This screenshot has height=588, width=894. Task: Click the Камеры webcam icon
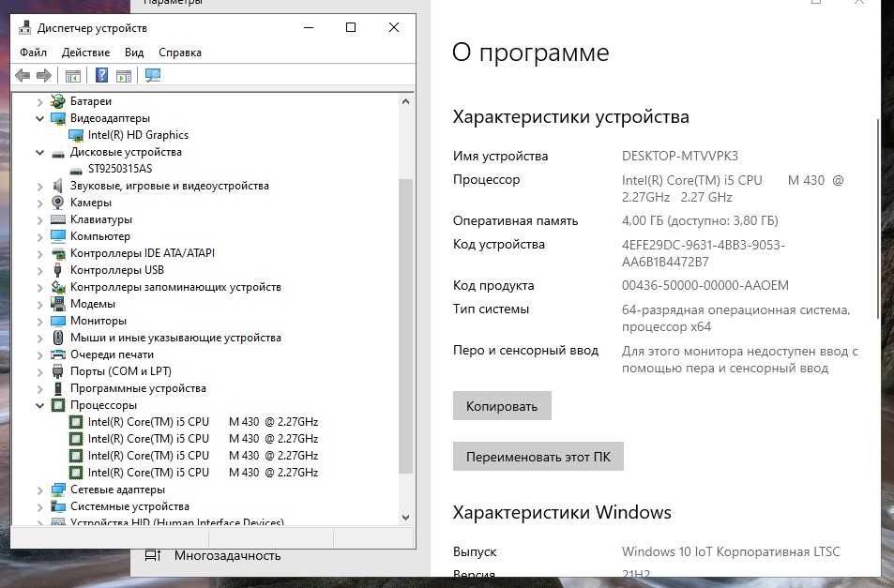coord(57,203)
